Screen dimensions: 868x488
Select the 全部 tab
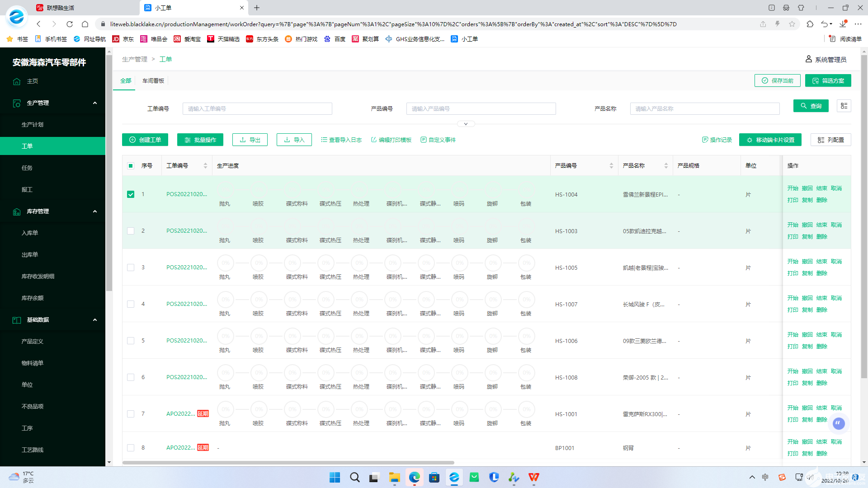126,81
